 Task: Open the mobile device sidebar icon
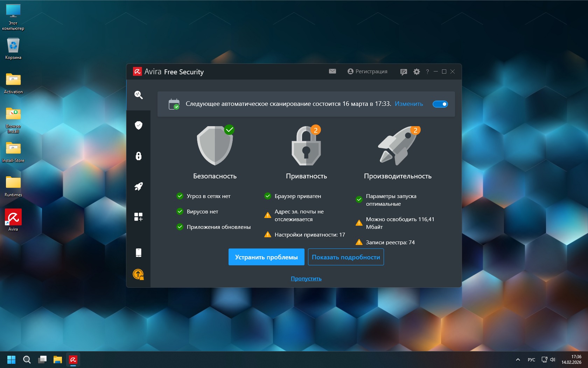click(139, 252)
